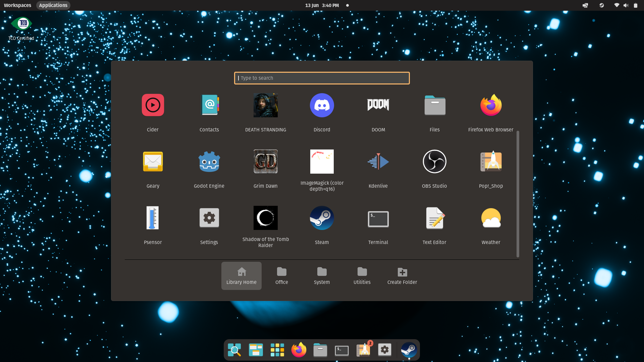644x362 pixels.
Task: Open the System folder
Action: click(322, 276)
